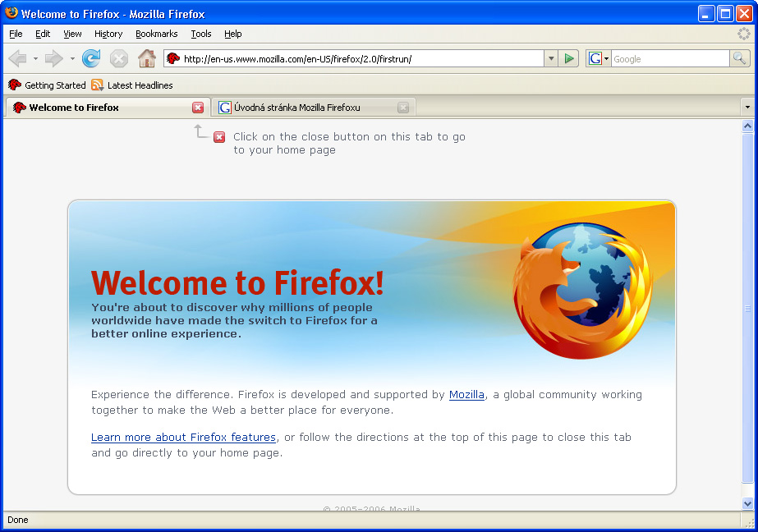Open the File menu

[x=16, y=34]
